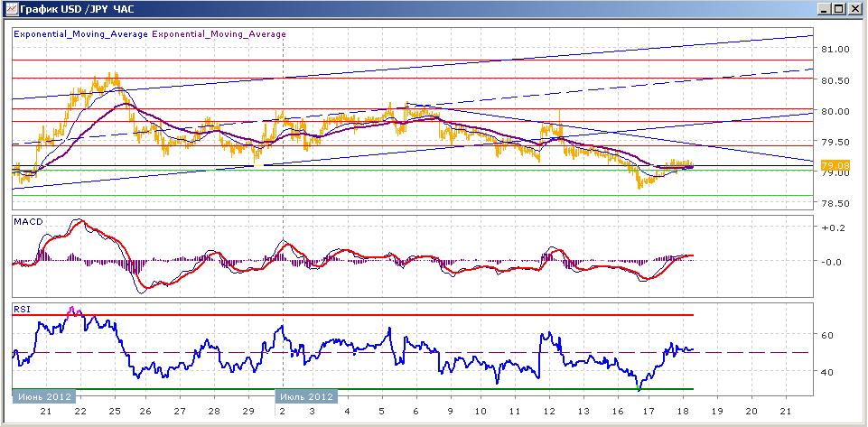Click the 'Июль 2012' month marker
Viewport: 868px width, 427px height.
point(306,396)
